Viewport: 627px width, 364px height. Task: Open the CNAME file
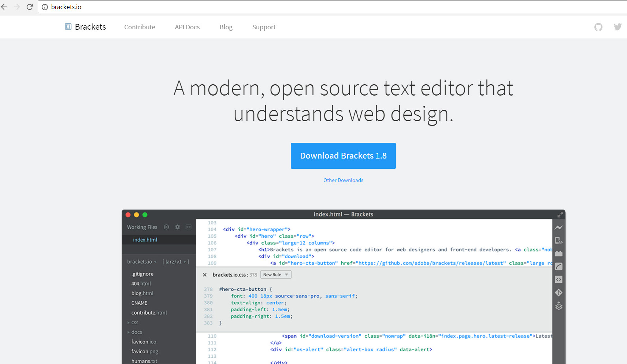click(x=139, y=303)
